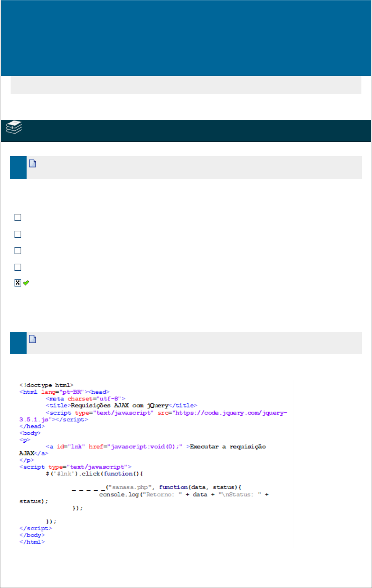Click the code.jquery.com URL in the code

229,413
